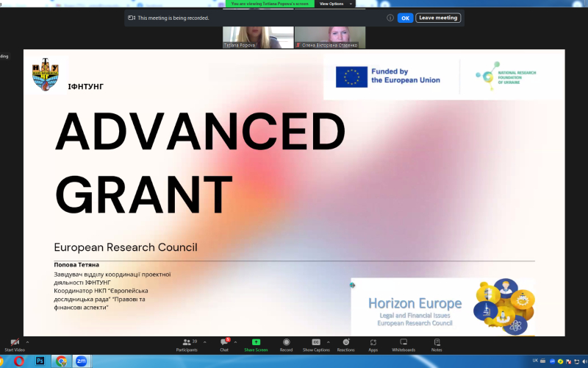Viewport: 588px width, 368px height.
Task: Start video using the camera icon
Action: coord(15,344)
